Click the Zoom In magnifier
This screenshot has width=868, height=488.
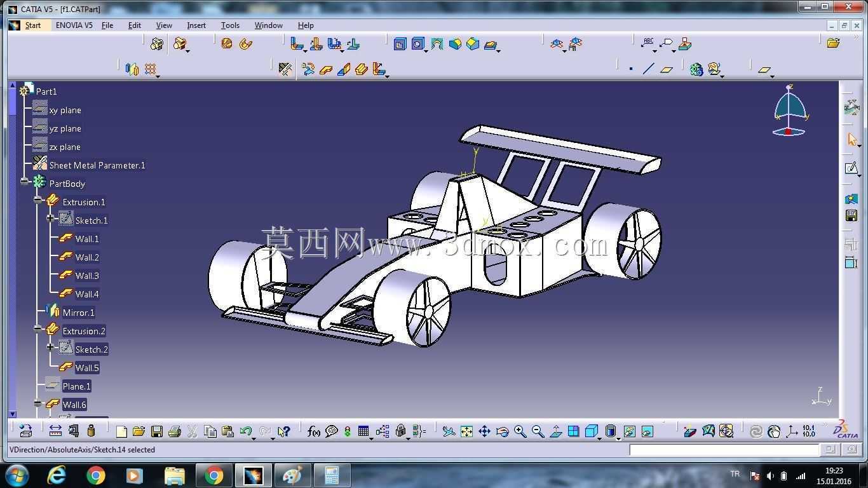[x=520, y=431]
